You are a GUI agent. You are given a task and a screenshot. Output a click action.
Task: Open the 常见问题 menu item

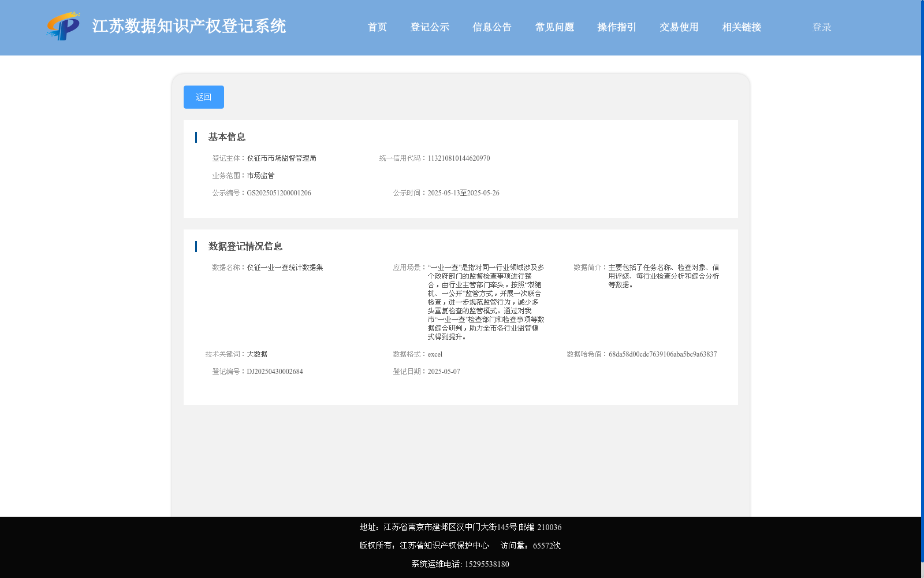[x=554, y=27]
